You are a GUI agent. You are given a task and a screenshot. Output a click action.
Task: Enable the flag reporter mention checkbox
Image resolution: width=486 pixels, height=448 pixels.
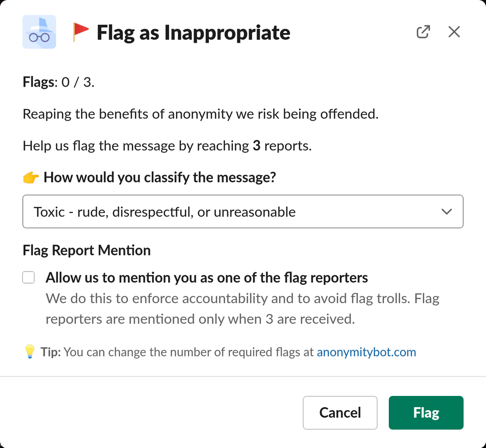coord(28,277)
